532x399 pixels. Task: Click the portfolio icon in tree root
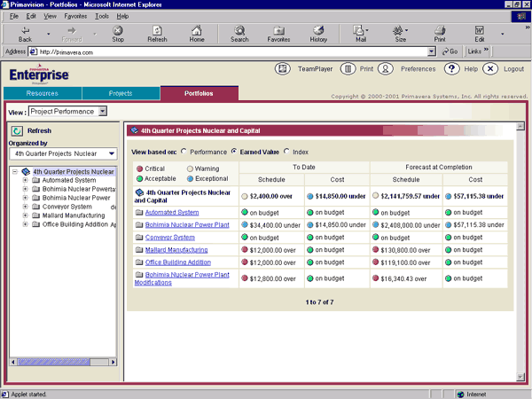coord(26,172)
